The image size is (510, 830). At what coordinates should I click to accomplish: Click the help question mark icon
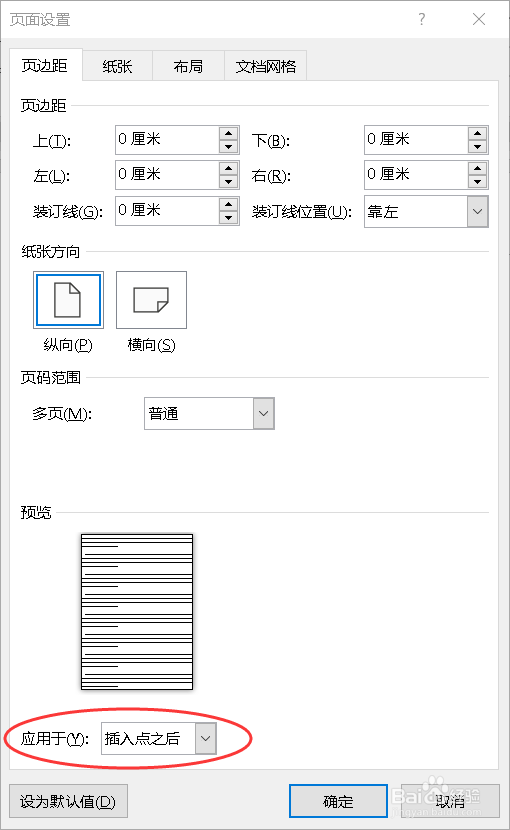(x=422, y=19)
